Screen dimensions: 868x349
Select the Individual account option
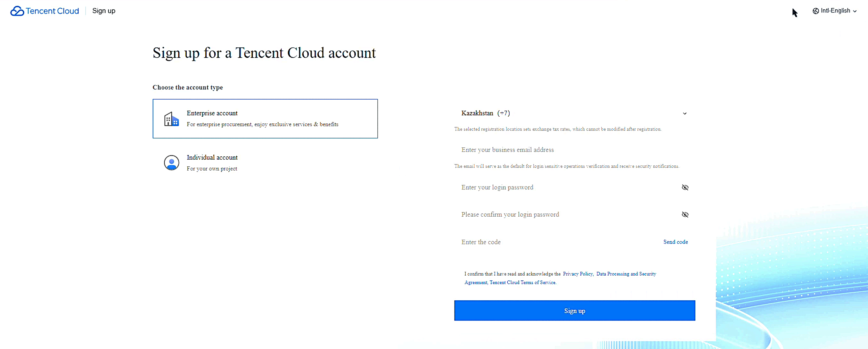point(265,163)
